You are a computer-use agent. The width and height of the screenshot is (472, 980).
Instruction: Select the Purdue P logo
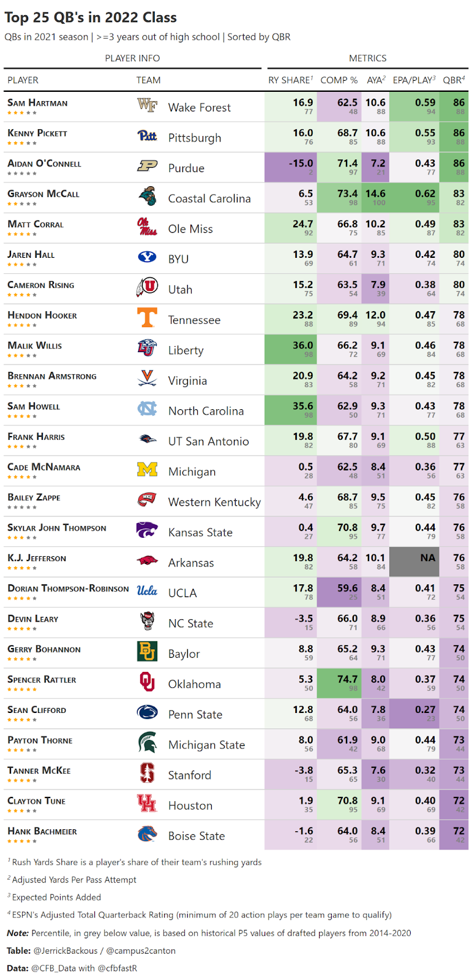click(147, 167)
